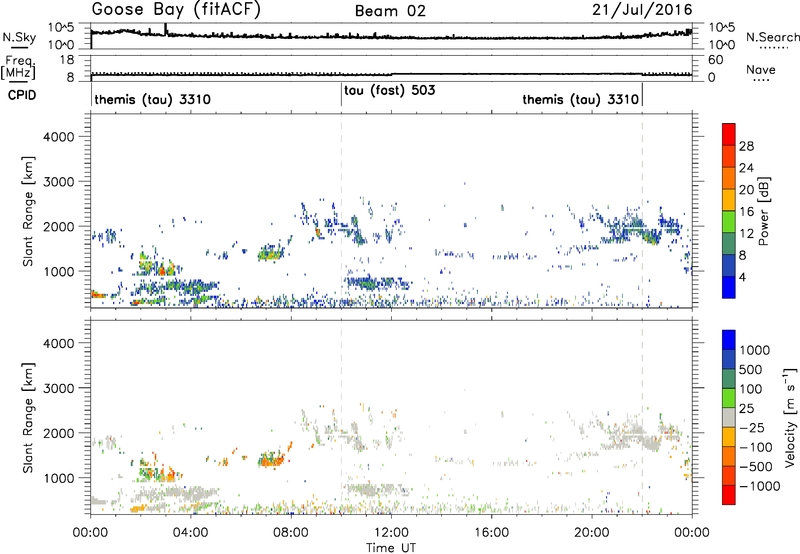800x554 pixels.
Task: Click the "3000" tick on power panel axis
Action: pos(58,182)
